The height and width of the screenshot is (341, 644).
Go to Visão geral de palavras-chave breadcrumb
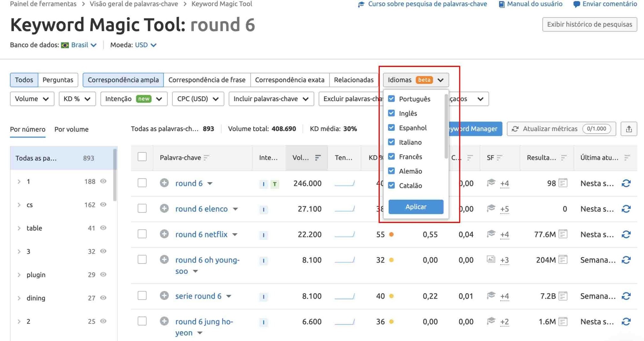pyautogui.click(x=134, y=4)
